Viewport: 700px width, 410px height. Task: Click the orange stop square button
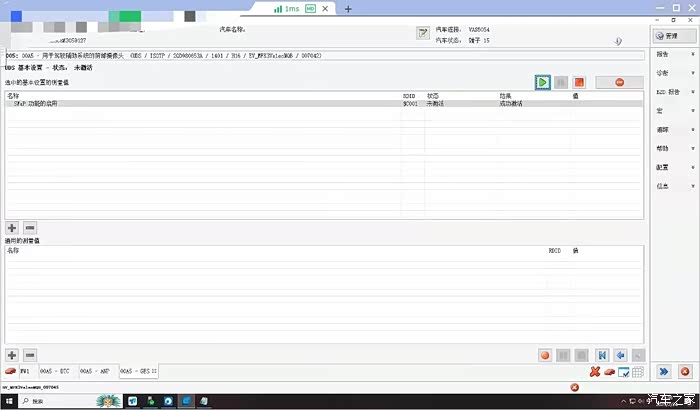tap(579, 82)
